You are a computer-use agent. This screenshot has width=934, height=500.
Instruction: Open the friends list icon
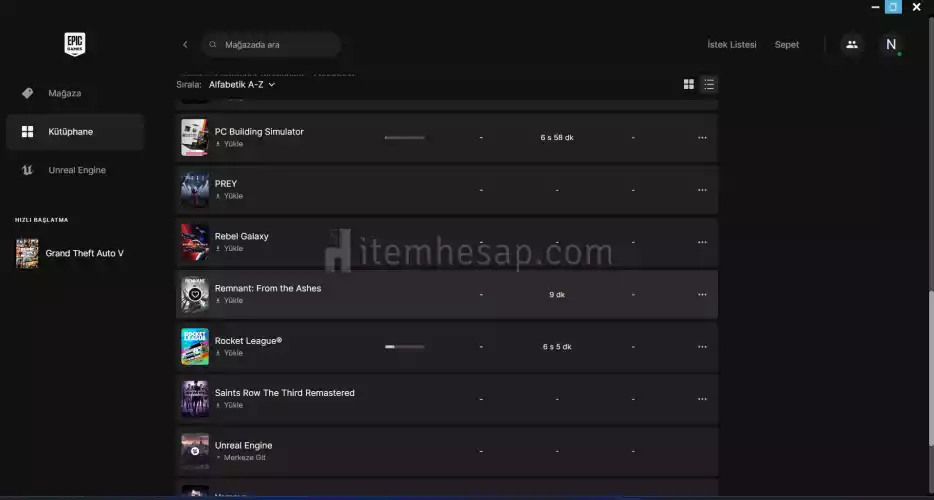point(851,44)
